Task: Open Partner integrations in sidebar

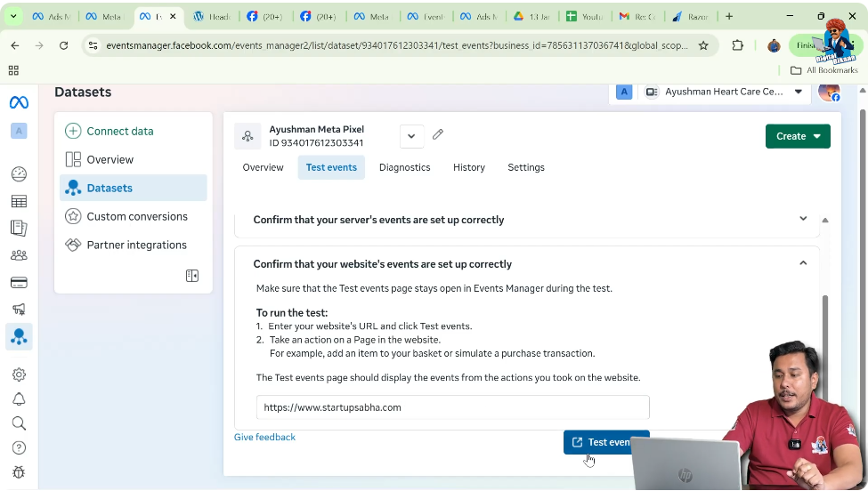Action: tap(133, 245)
